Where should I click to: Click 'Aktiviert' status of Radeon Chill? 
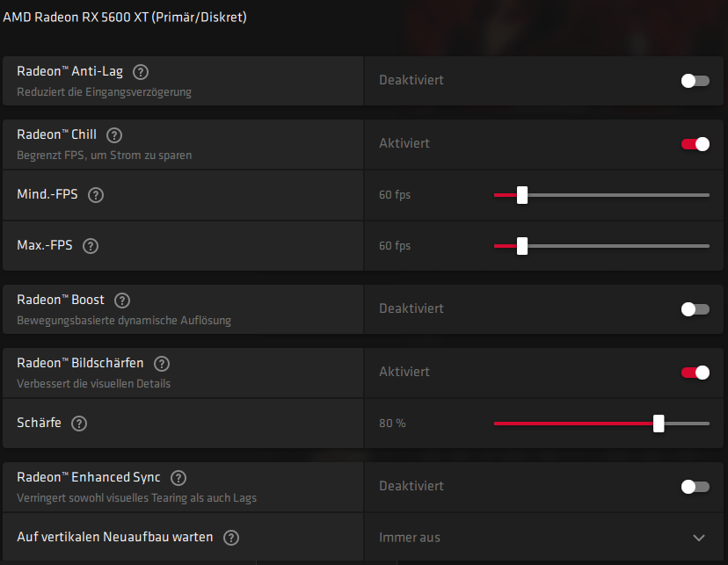point(404,143)
